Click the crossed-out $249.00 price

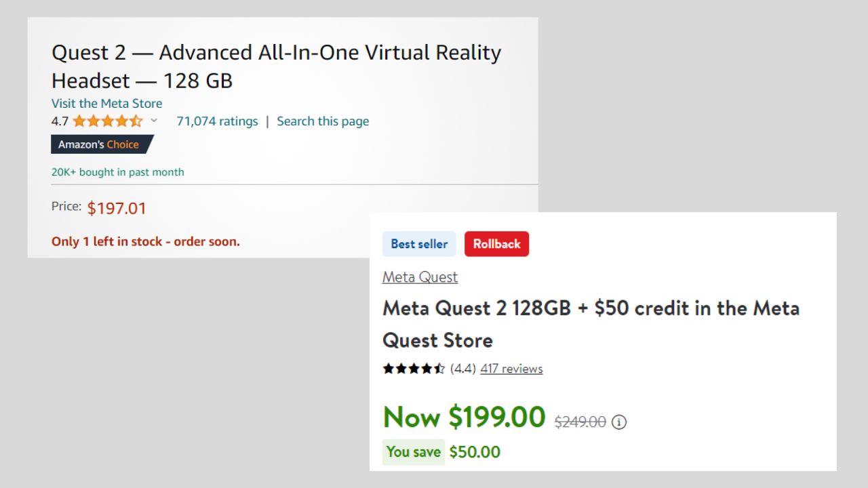coord(580,422)
